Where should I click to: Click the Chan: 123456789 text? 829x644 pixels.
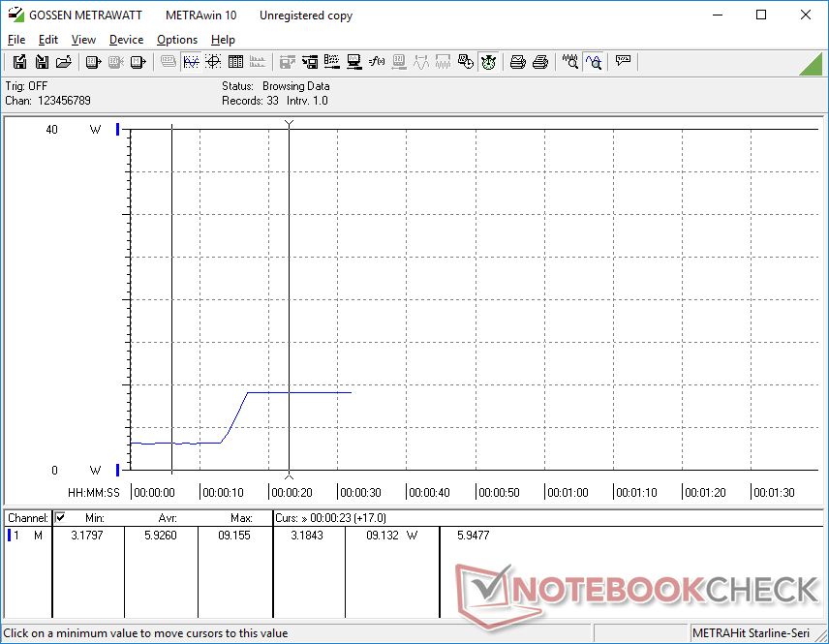47,101
